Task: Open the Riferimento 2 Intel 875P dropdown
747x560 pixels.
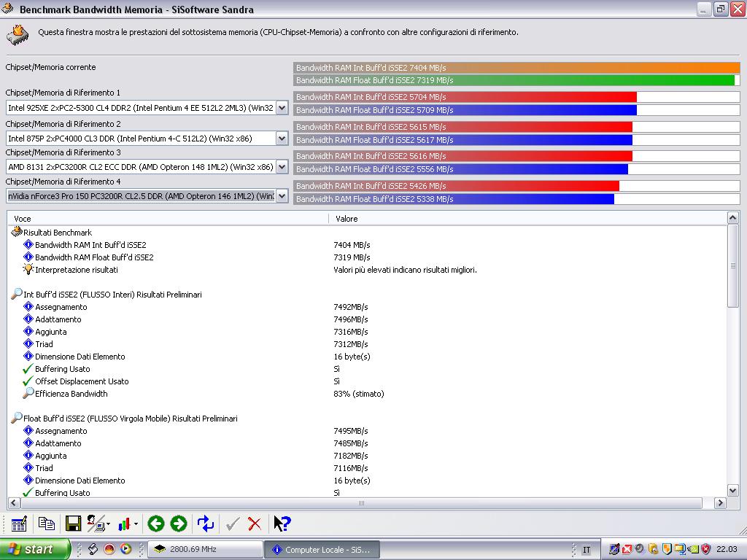Action: tap(282, 139)
